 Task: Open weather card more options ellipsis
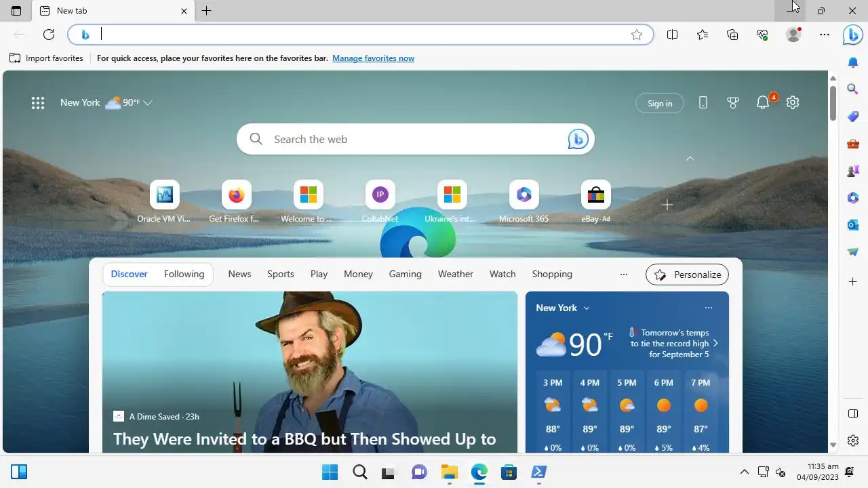pos(709,308)
